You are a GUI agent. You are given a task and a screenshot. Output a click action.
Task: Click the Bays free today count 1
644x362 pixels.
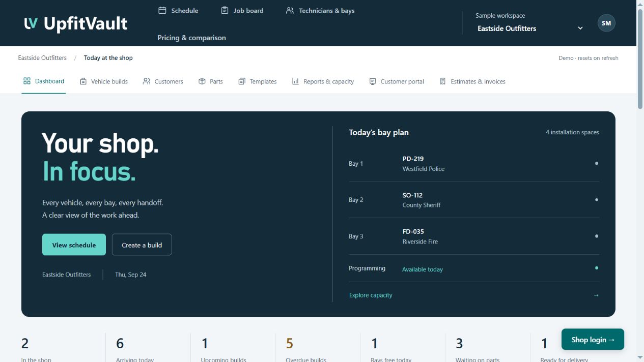tap(374, 344)
